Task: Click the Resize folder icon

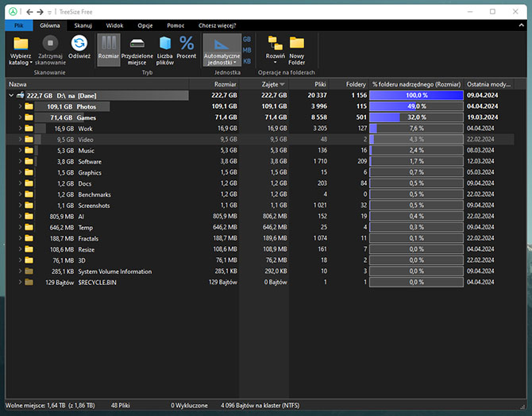Action: click(x=29, y=249)
